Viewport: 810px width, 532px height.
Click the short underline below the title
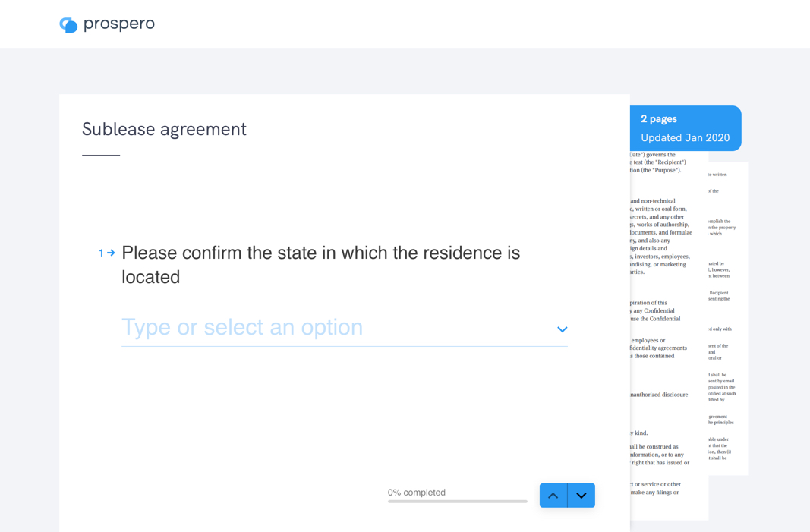pos(101,156)
